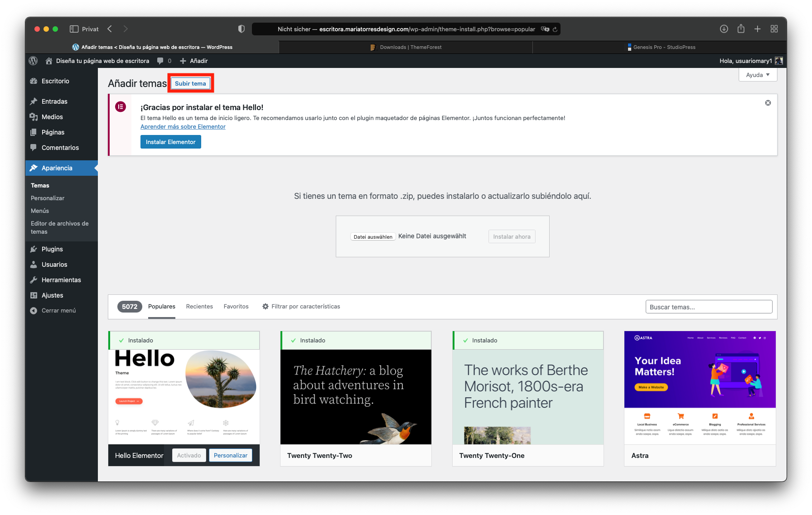Open Editor de archivos de temas
The height and width of the screenshot is (515, 812).
pyautogui.click(x=60, y=227)
